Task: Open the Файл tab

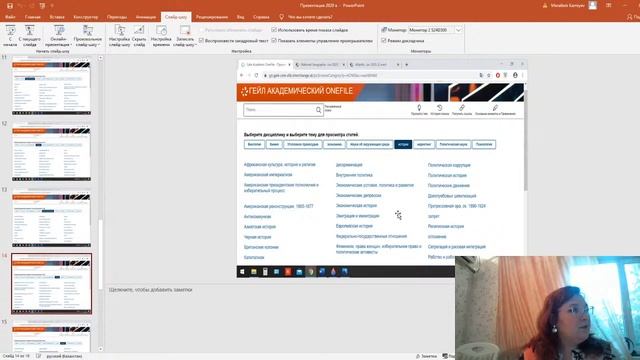Action: (10, 17)
